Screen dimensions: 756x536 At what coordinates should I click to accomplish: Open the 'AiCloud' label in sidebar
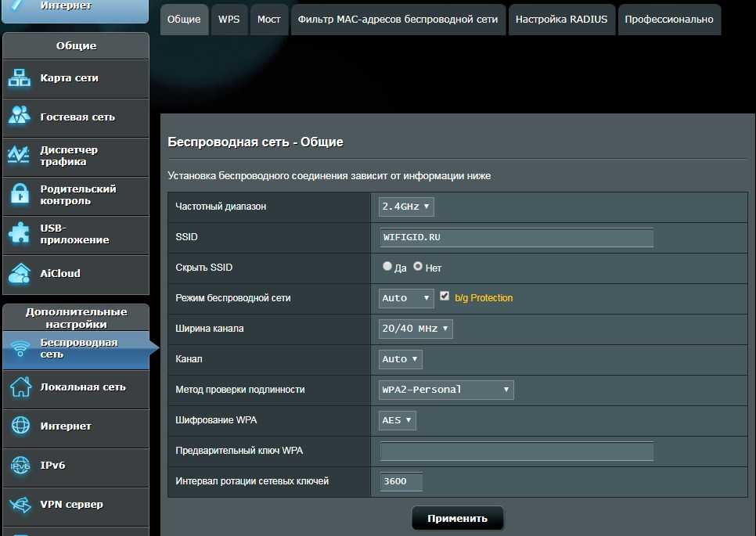click(60, 273)
